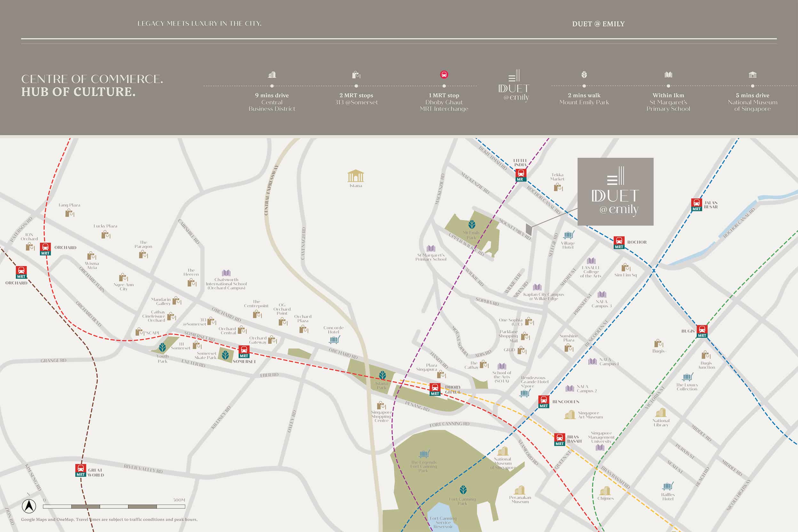Click the LASALLE College of the Arts icon

[x=591, y=261]
